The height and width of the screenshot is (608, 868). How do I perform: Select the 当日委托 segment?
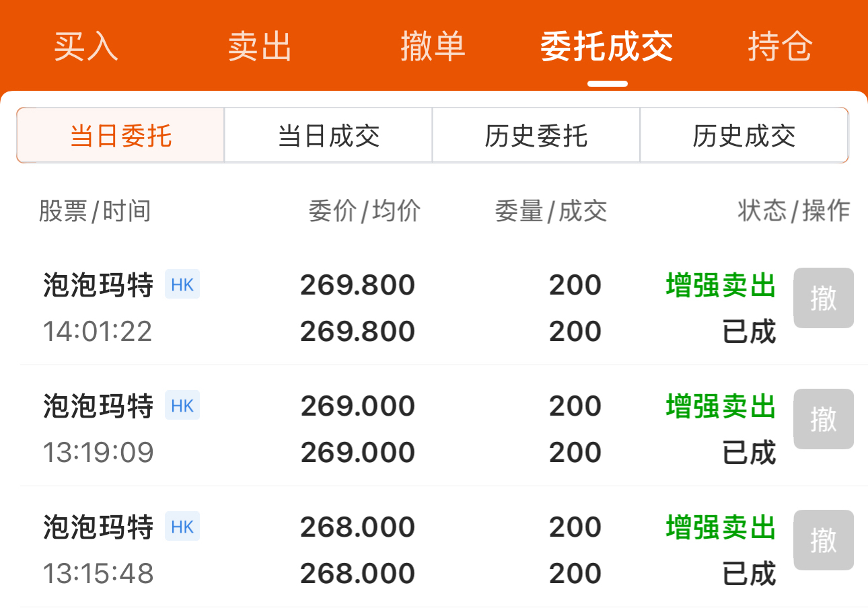pos(121,136)
